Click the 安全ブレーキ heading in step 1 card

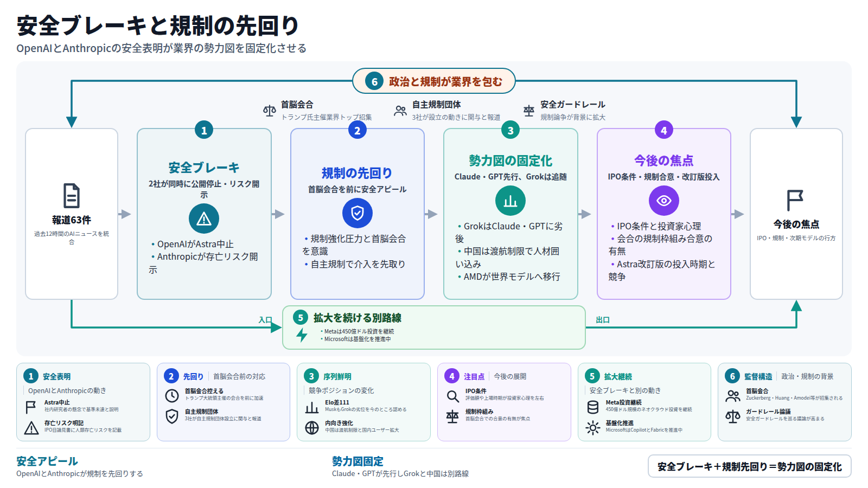(x=204, y=168)
